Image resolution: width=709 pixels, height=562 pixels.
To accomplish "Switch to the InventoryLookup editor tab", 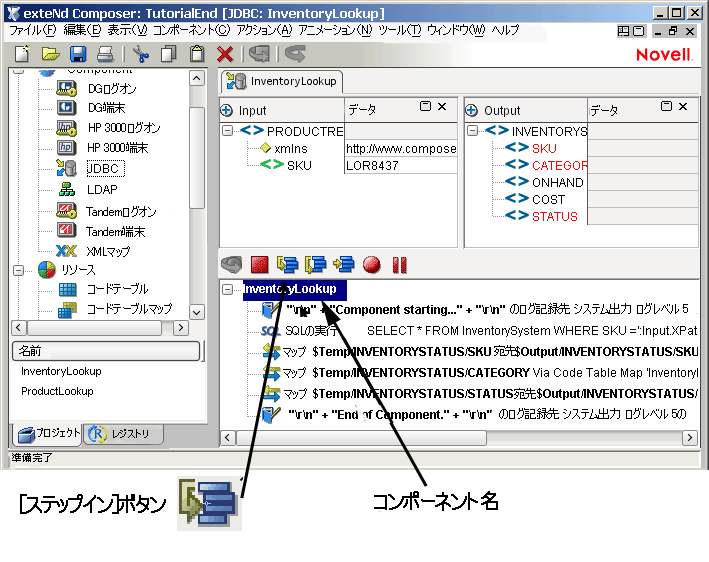I will click(x=282, y=81).
